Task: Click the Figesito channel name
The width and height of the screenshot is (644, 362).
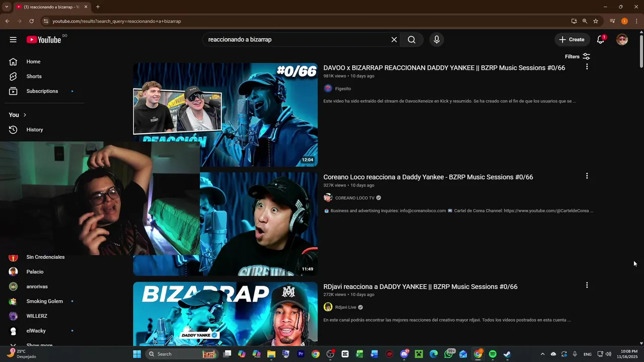Action: [x=343, y=88]
